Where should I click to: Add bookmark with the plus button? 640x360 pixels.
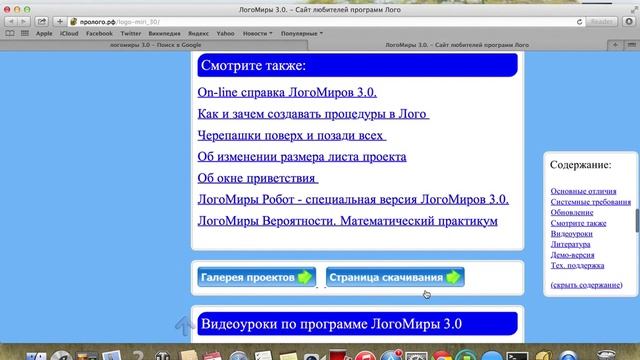pos(60,22)
